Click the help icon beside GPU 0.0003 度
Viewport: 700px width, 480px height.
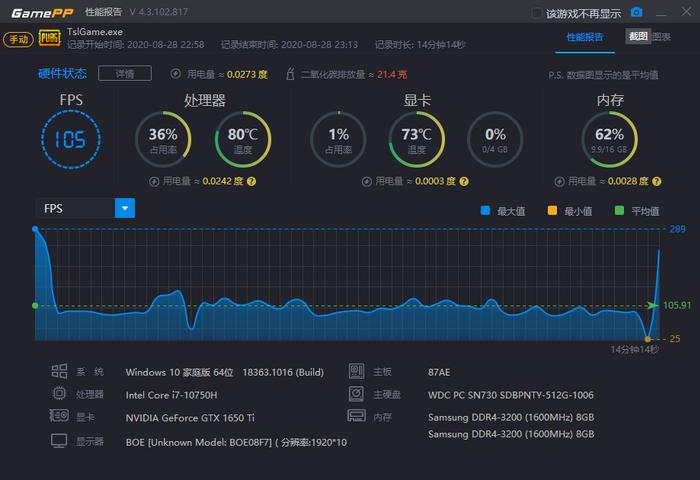pos(464,181)
